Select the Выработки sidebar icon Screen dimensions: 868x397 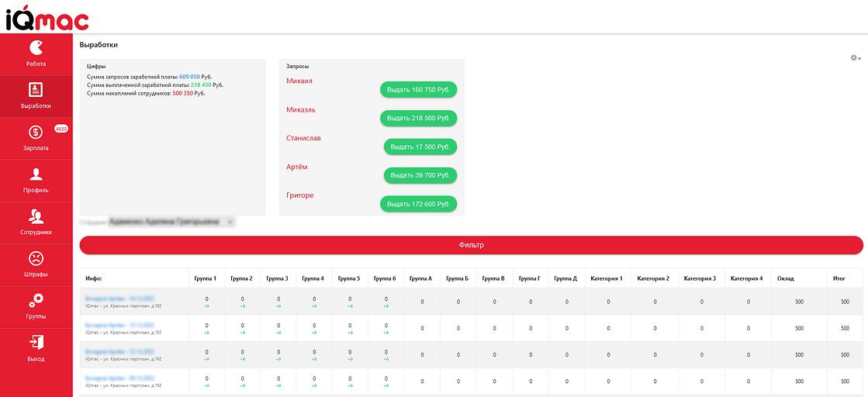36,90
